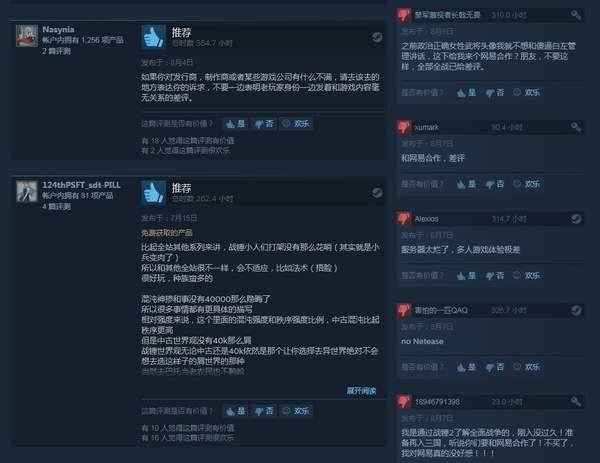Vote Yes on 124thPSFT_sdt-PILL's review
The width and height of the screenshot is (600, 463).
point(235,411)
